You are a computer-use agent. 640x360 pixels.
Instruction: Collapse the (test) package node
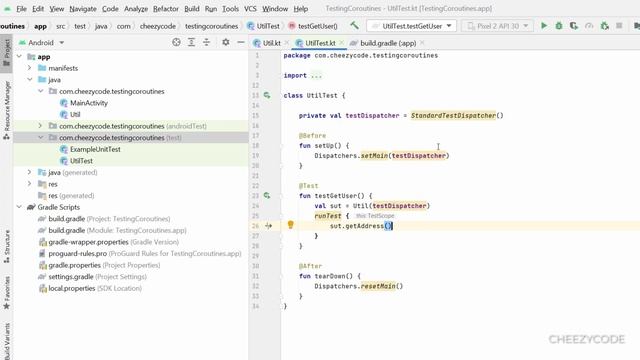tap(40, 137)
